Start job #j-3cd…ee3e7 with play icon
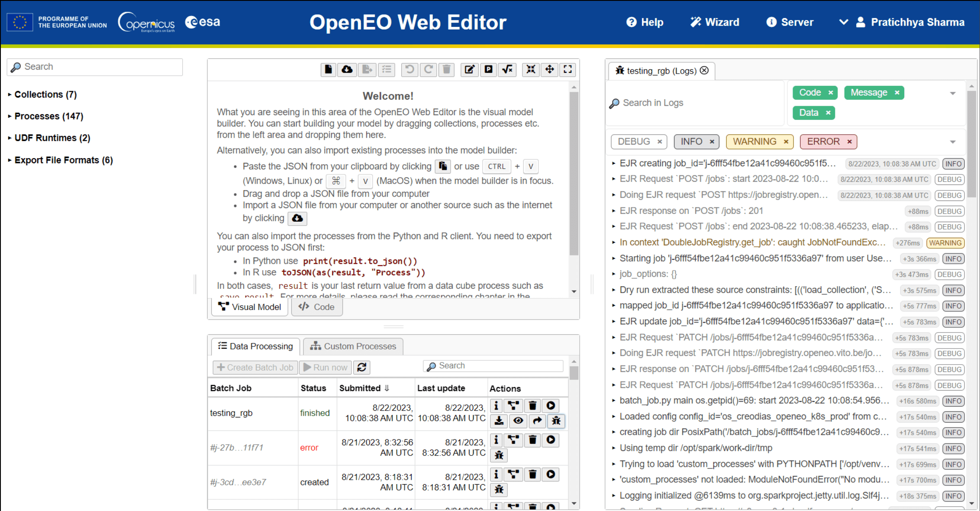 (x=551, y=475)
